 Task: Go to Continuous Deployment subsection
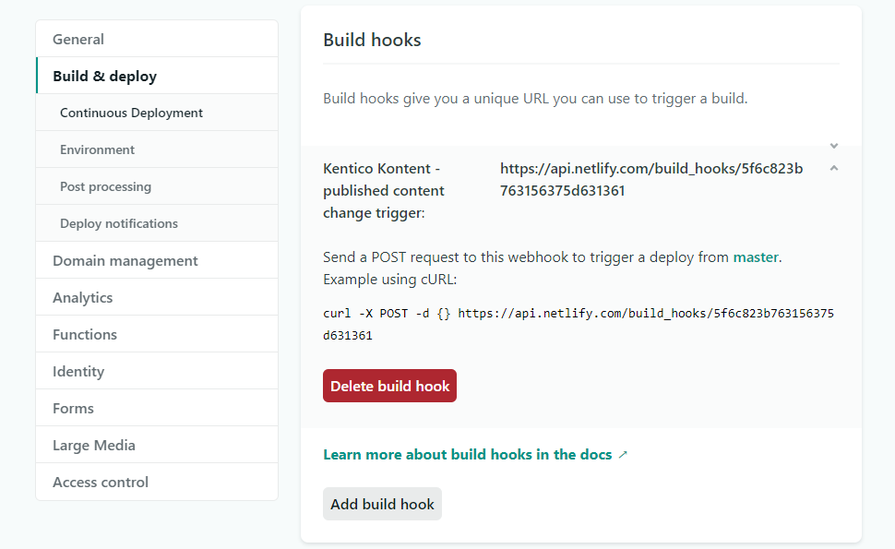click(x=131, y=114)
